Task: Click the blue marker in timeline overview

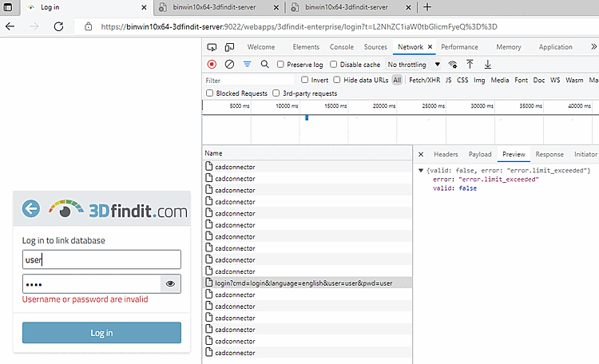Action: coord(307,117)
